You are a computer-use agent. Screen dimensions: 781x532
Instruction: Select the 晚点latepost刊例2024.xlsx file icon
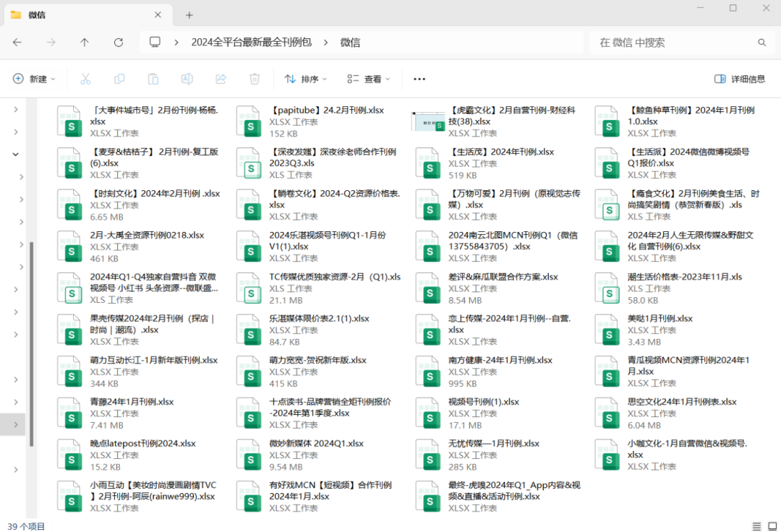click(69, 455)
